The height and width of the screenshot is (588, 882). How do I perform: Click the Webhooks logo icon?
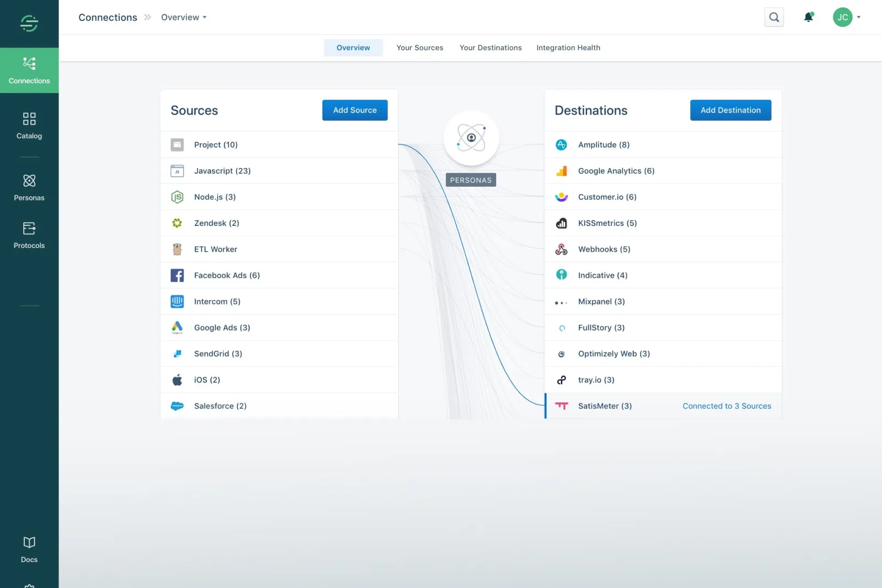[561, 249]
